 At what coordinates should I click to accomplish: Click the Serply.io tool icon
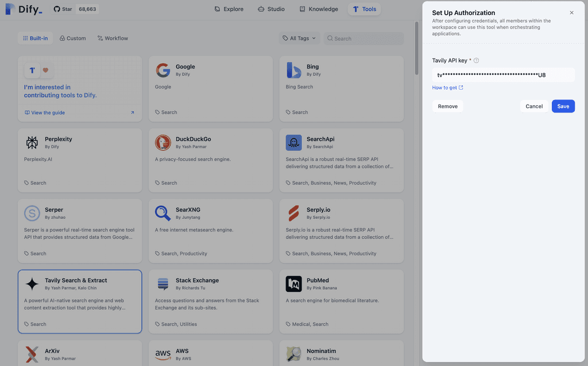click(x=293, y=213)
